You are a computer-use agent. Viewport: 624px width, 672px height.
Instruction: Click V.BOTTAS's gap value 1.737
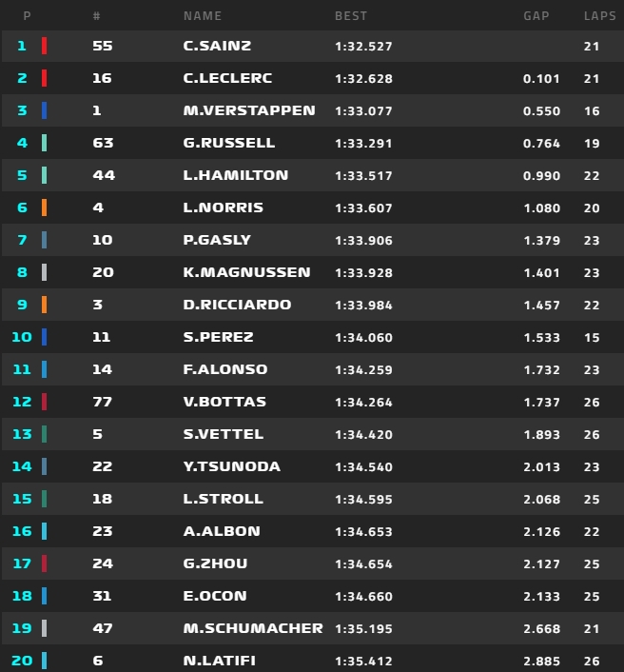(x=540, y=402)
